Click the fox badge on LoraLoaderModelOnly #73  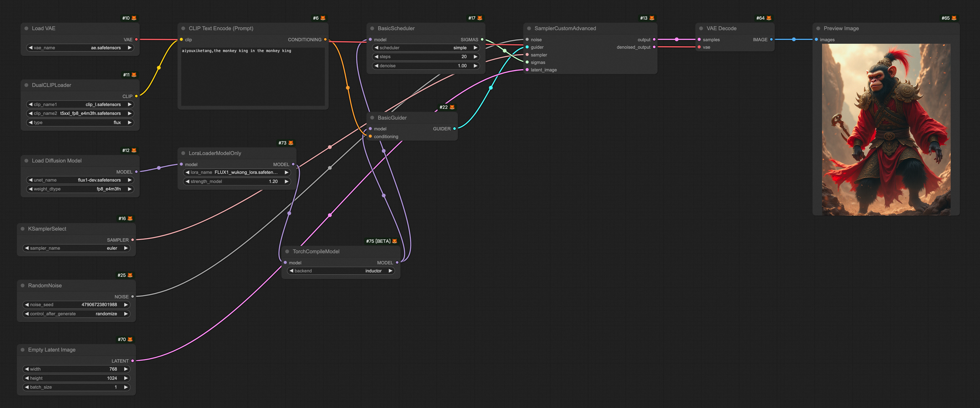(291, 143)
